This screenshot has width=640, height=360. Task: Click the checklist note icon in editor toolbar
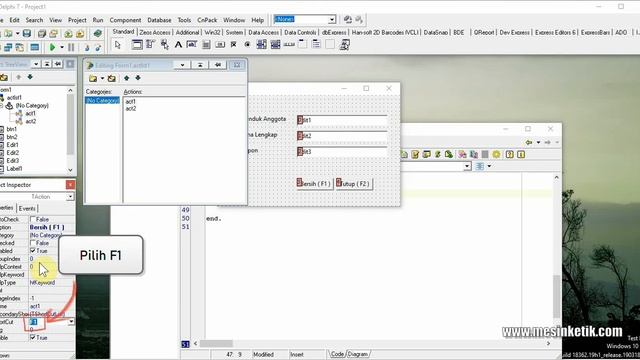click(415, 154)
